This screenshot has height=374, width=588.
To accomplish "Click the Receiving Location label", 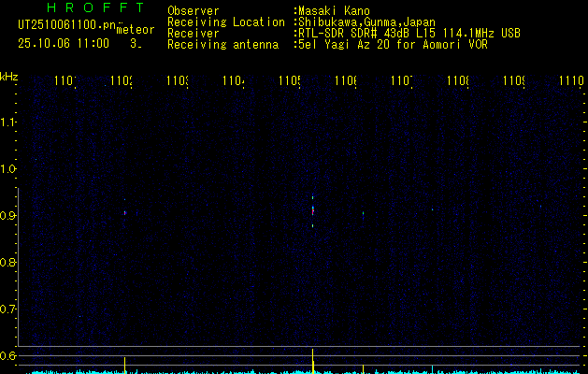I will (226, 22).
